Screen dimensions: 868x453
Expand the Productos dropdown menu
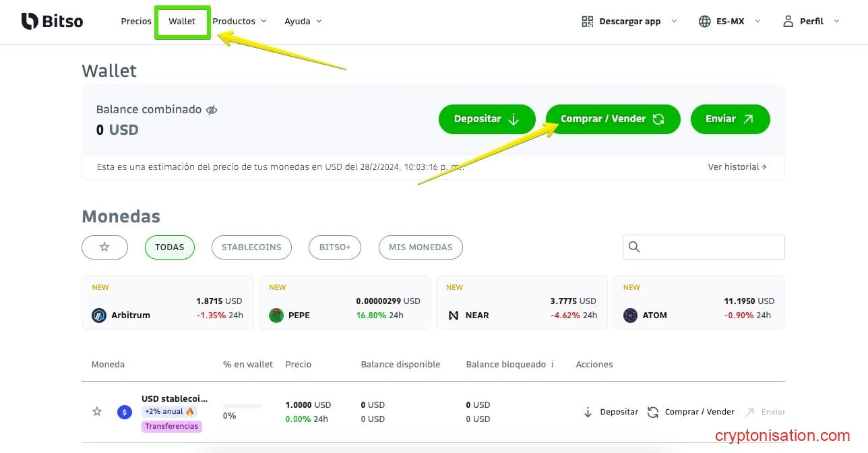point(239,22)
